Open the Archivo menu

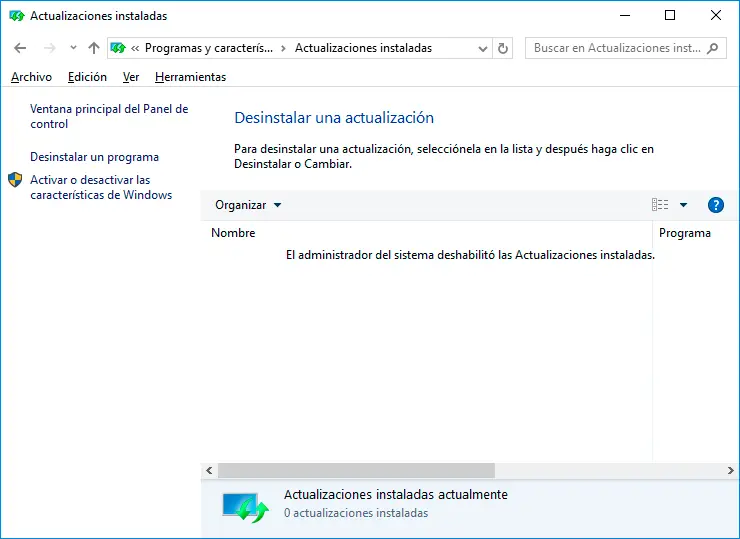click(32, 77)
